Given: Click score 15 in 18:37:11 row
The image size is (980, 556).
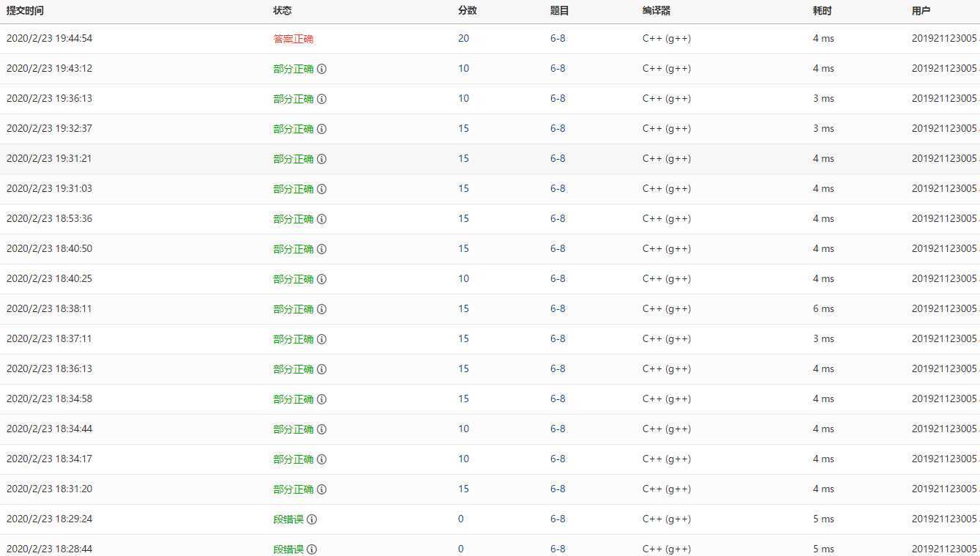Looking at the screenshot, I should (463, 338).
